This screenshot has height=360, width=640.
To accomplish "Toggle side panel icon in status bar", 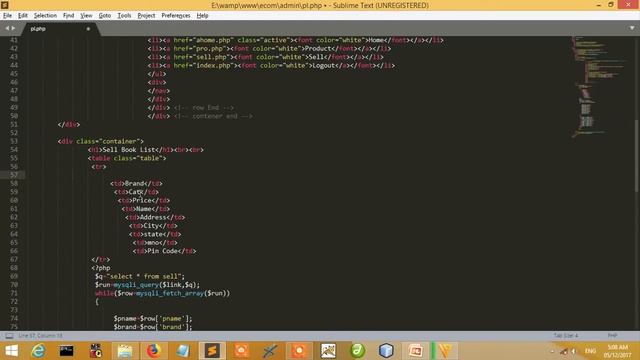I will click(9, 336).
